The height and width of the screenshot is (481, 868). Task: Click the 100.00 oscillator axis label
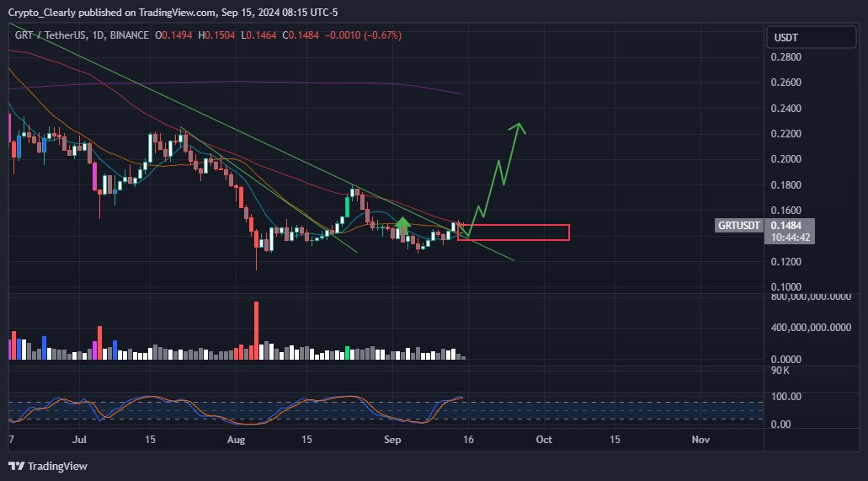[785, 396]
